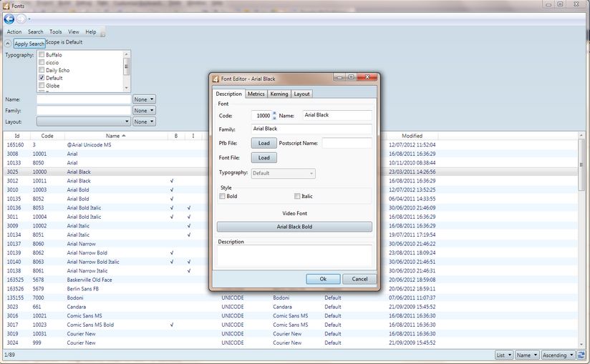Enable the Daily Echo typography checkbox
Screen dimensions: 590x364
point(42,70)
